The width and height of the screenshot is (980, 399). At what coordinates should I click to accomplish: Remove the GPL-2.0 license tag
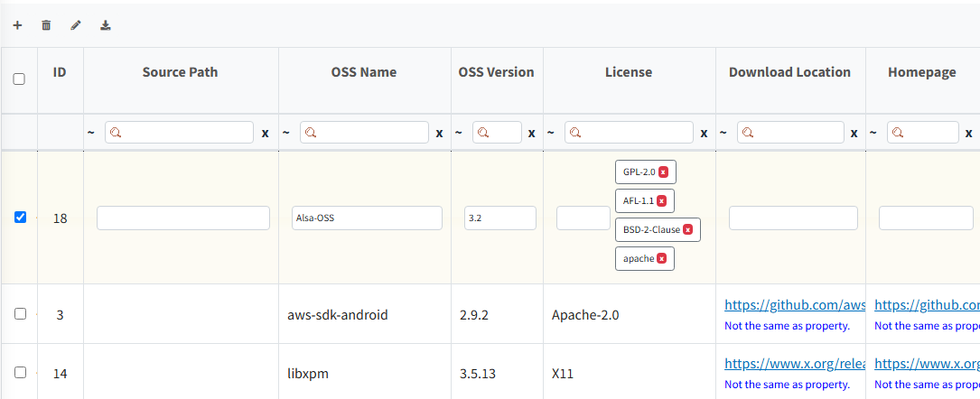click(663, 172)
